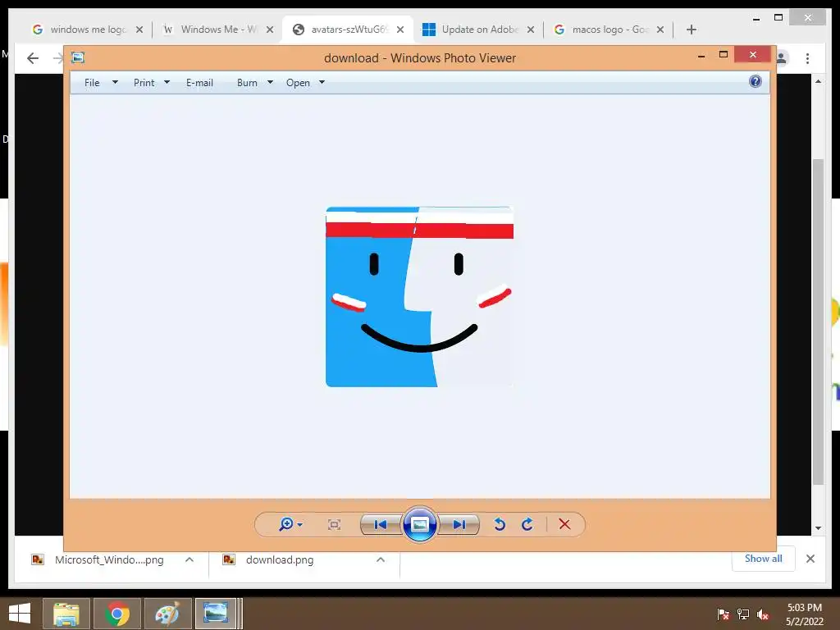Click the E-mail menu item
Image resolution: width=840 pixels, height=630 pixels.
(199, 83)
